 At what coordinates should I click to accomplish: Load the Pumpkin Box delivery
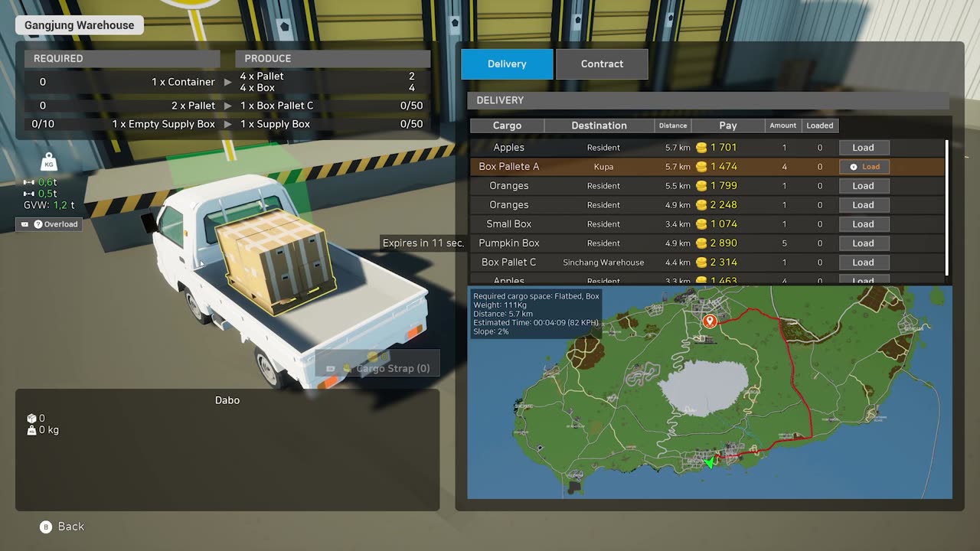(x=863, y=243)
